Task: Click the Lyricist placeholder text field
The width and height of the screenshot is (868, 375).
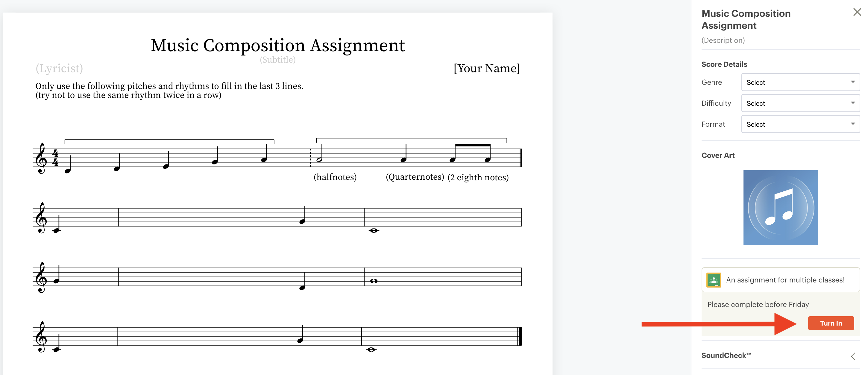Action: pyautogui.click(x=60, y=69)
